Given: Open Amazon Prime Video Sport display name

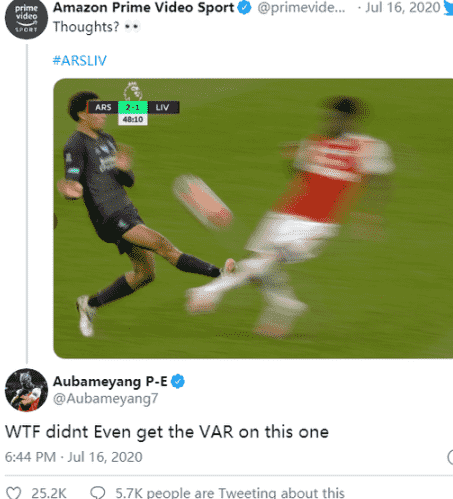Looking at the screenshot, I should pos(144,8).
